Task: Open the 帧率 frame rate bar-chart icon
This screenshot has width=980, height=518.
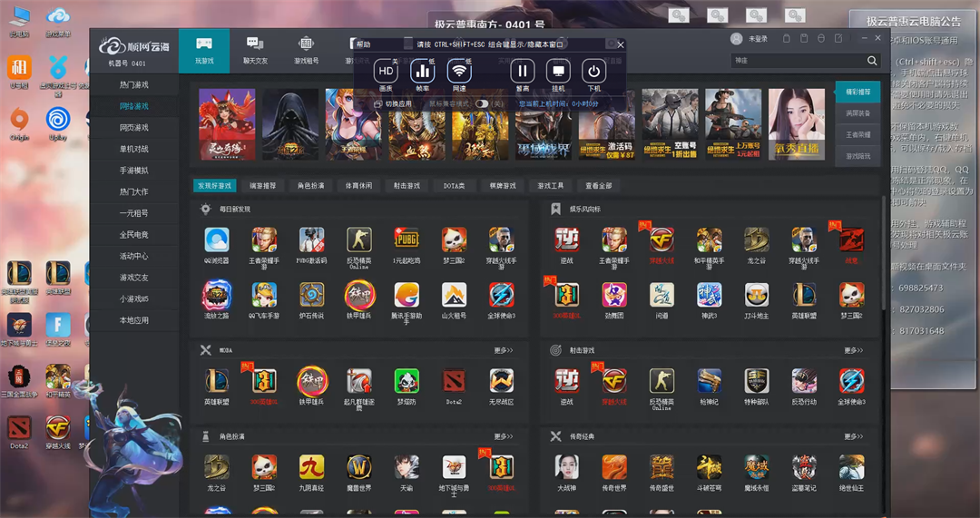Action: (423, 72)
